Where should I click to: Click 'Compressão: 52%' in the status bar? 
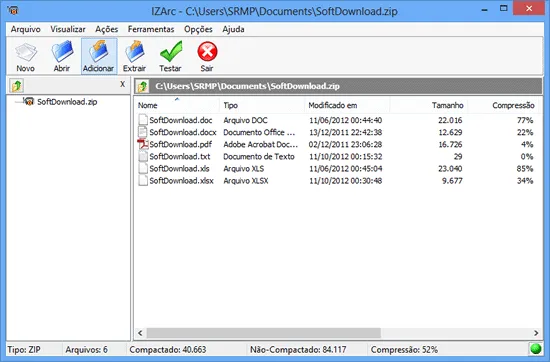(x=404, y=350)
